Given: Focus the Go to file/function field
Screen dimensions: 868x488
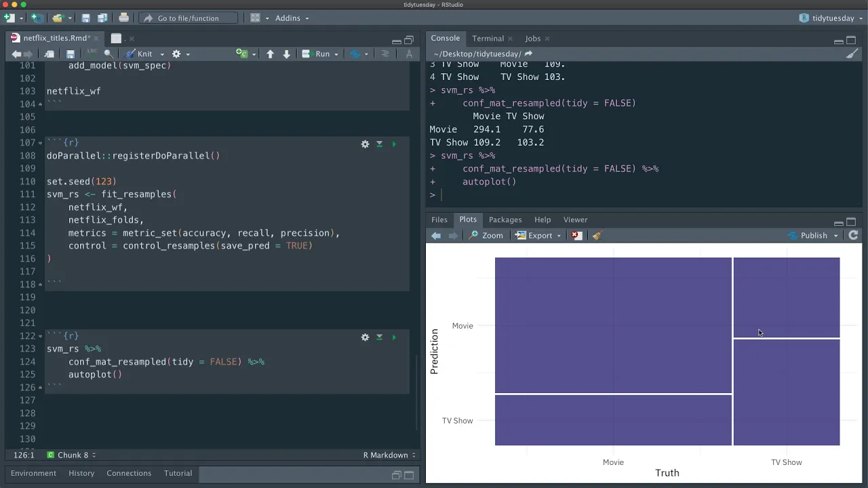Looking at the screenshot, I should click(x=189, y=18).
